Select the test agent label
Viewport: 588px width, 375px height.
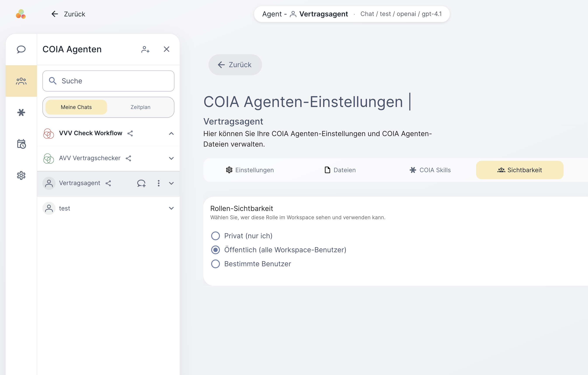click(x=64, y=208)
